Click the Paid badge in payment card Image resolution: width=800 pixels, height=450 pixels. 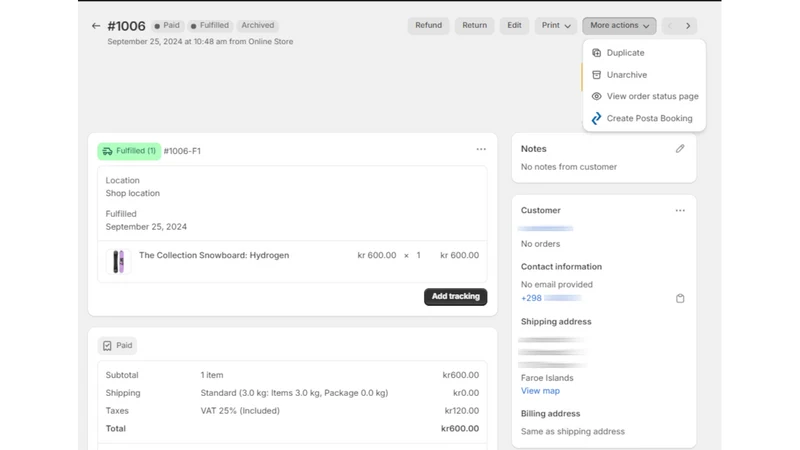117,345
